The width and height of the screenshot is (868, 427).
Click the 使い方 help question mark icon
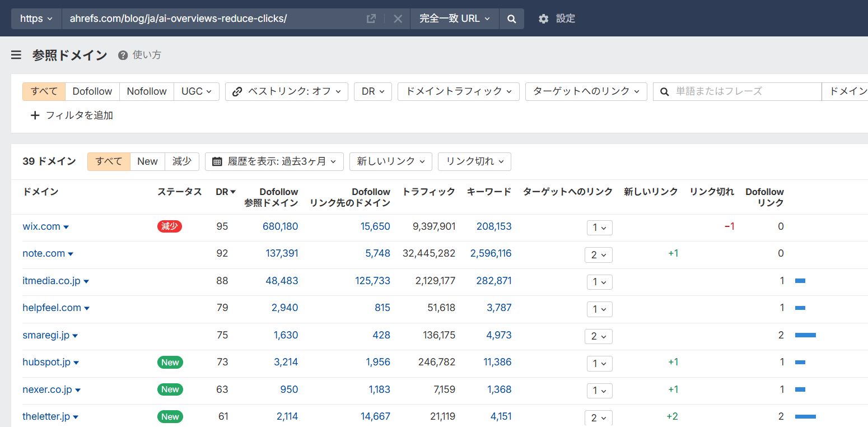[123, 55]
